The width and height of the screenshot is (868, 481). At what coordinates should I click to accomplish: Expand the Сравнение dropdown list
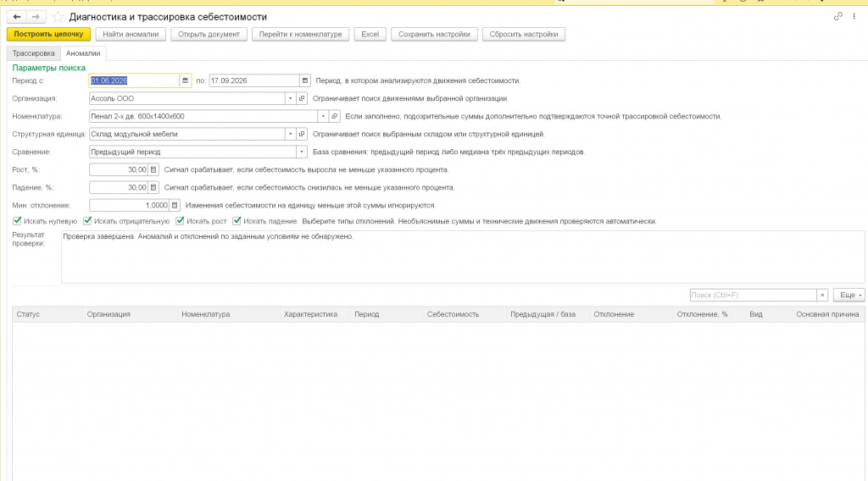coord(302,152)
